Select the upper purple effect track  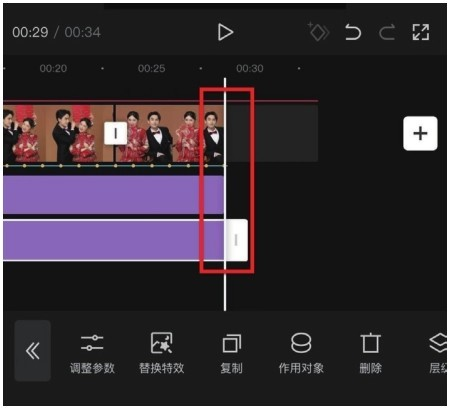tap(113, 195)
